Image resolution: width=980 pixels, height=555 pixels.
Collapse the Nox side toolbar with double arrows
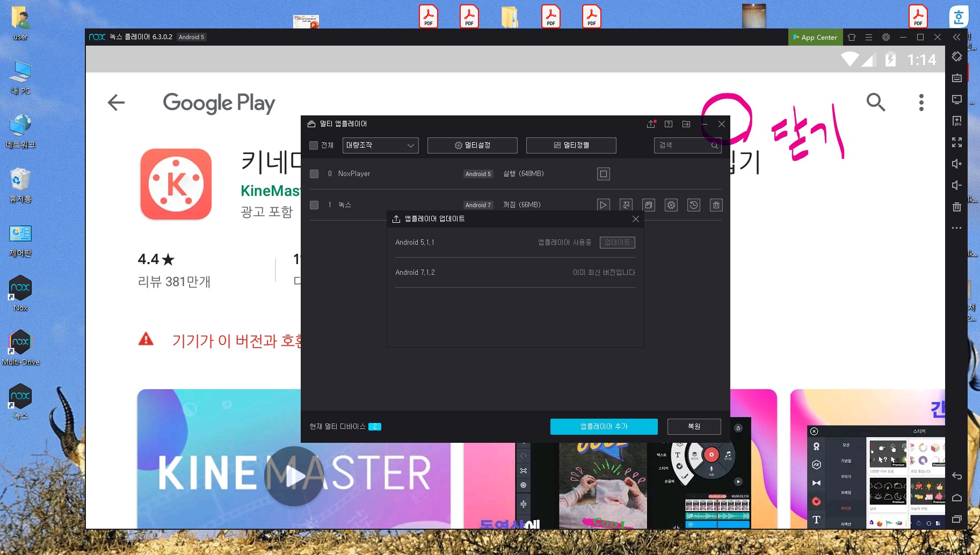(x=956, y=37)
